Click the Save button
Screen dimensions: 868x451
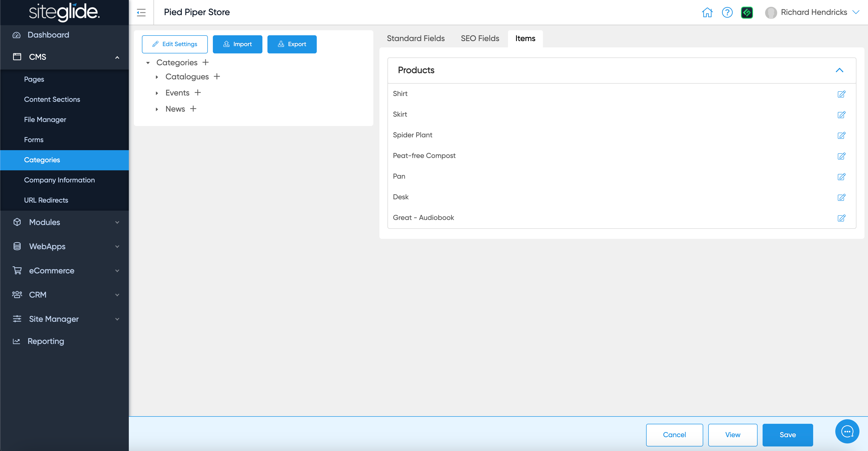pyautogui.click(x=787, y=435)
